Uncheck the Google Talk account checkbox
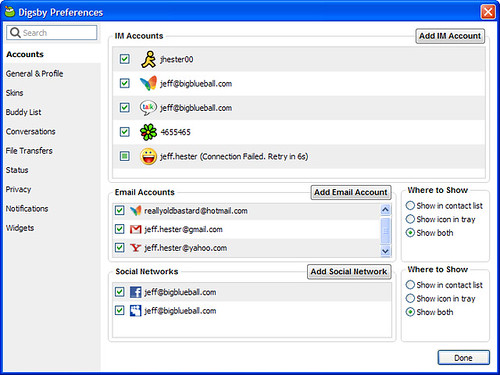 click(125, 107)
